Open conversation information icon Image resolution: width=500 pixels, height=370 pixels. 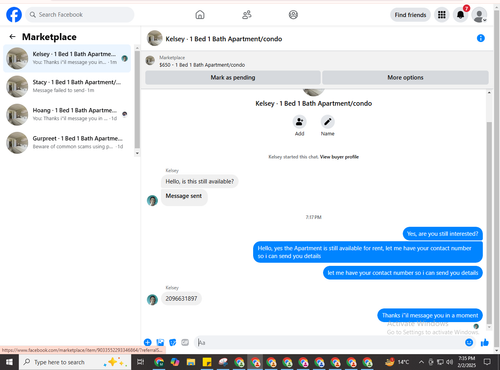pos(481,38)
